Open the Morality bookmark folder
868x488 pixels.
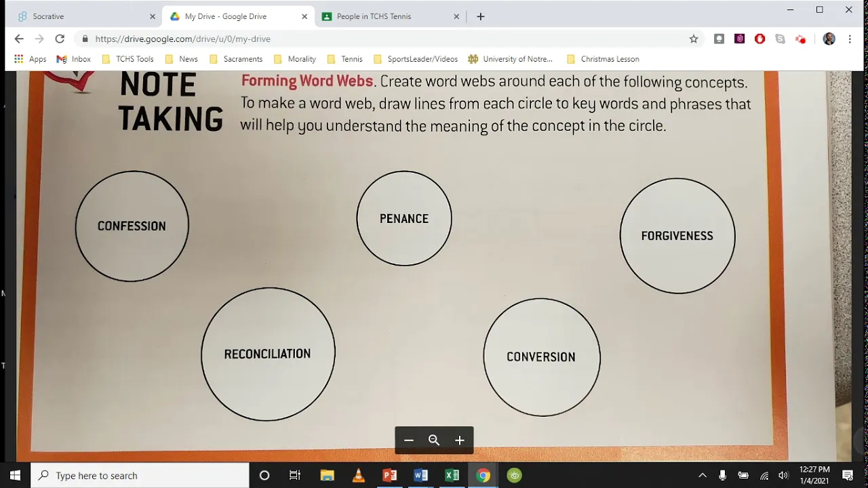pyautogui.click(x=294, y=59)
